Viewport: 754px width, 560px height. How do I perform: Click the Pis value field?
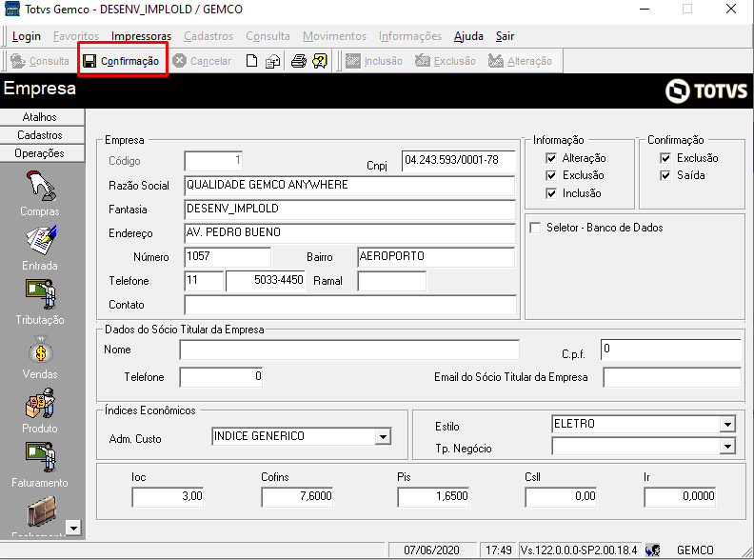point(433,497)
